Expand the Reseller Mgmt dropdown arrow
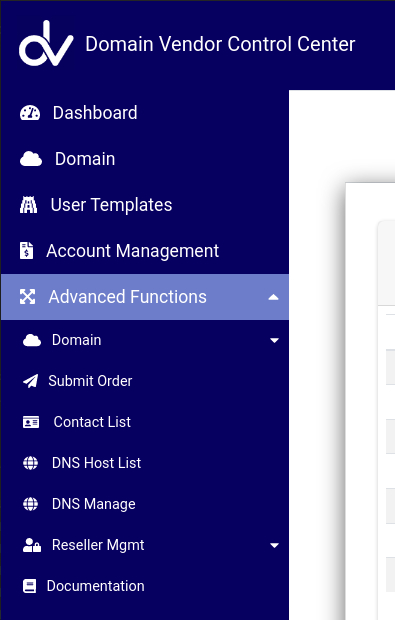The height and width of the screenshot is (620, 395). click(x=274, y=545)
